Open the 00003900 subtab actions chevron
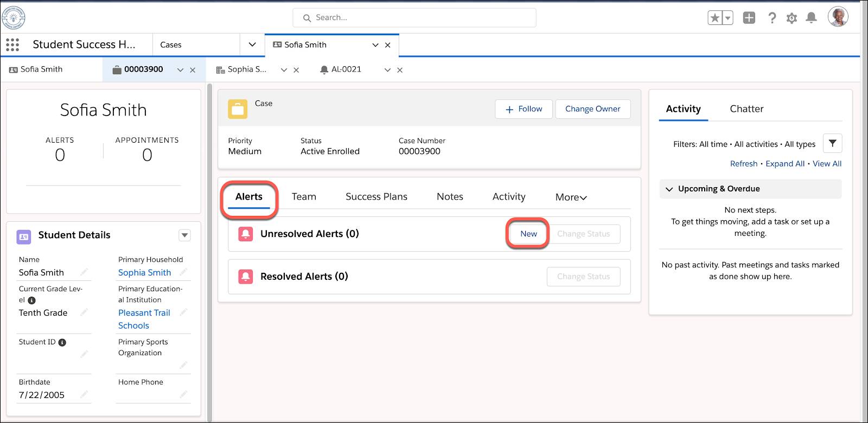 [x=181, y=70]
